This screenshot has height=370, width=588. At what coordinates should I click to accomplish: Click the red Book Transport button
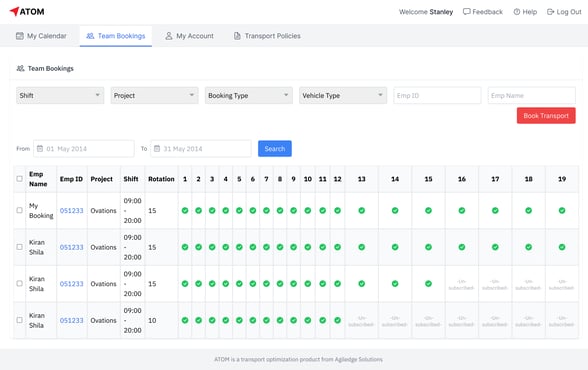tap(546, 116)
